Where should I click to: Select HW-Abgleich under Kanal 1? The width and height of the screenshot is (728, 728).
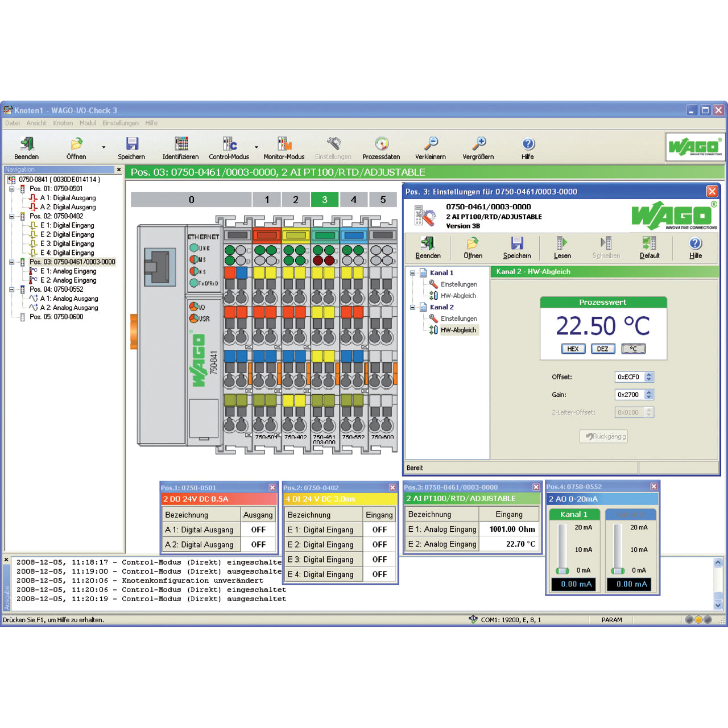(x=458, y=296)
